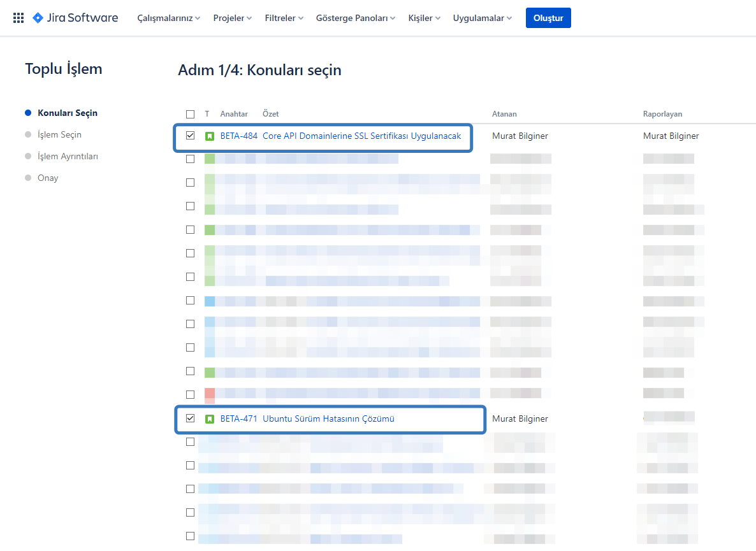Click the blue Oluştur button

point(548,18)
